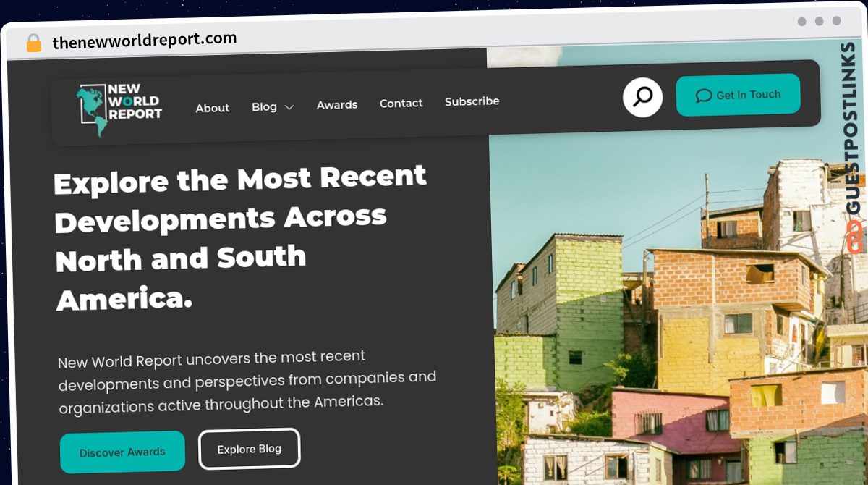868x485 pixels.
Task: Click the first gray window control dot
Action: point(802,22)
